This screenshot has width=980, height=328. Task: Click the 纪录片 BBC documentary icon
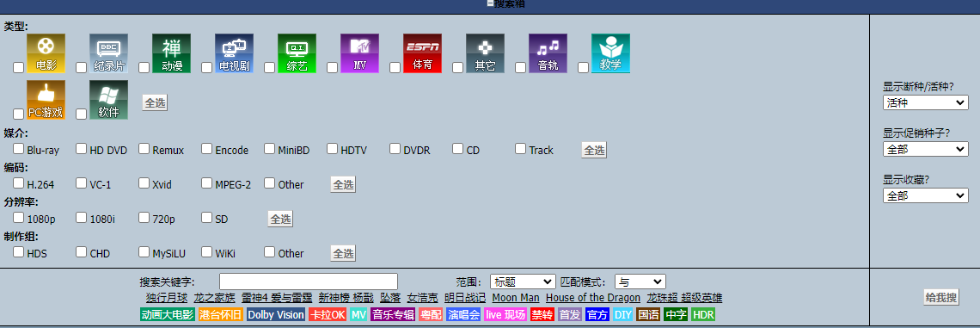(x=109, y=53)
